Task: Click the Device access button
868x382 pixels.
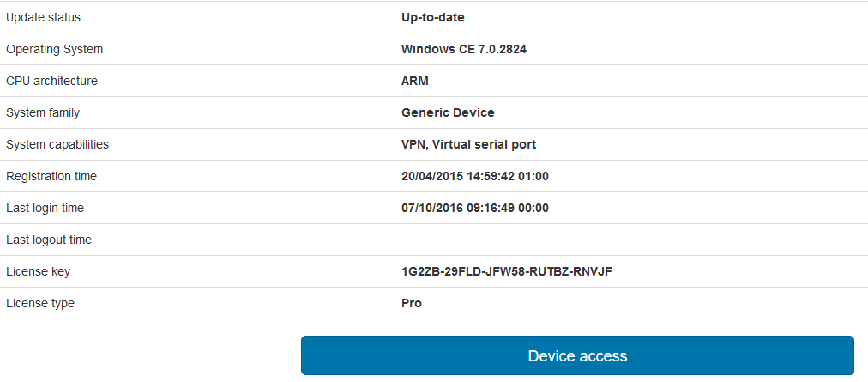Action: pos(577,355)
